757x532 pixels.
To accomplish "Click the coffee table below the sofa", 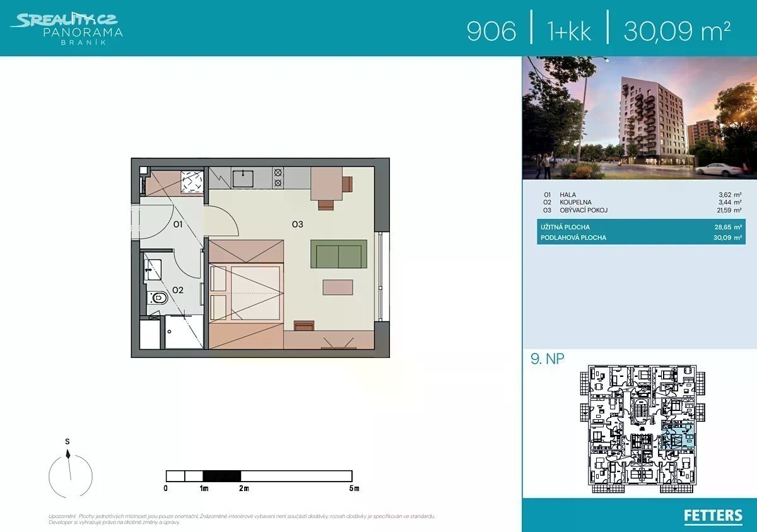I will click(338, 288).
